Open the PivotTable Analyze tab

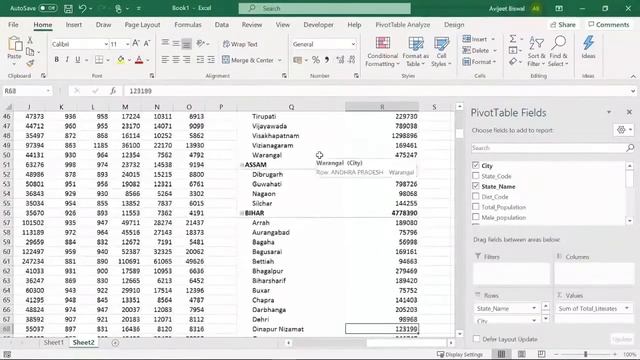tap(402, 25)
